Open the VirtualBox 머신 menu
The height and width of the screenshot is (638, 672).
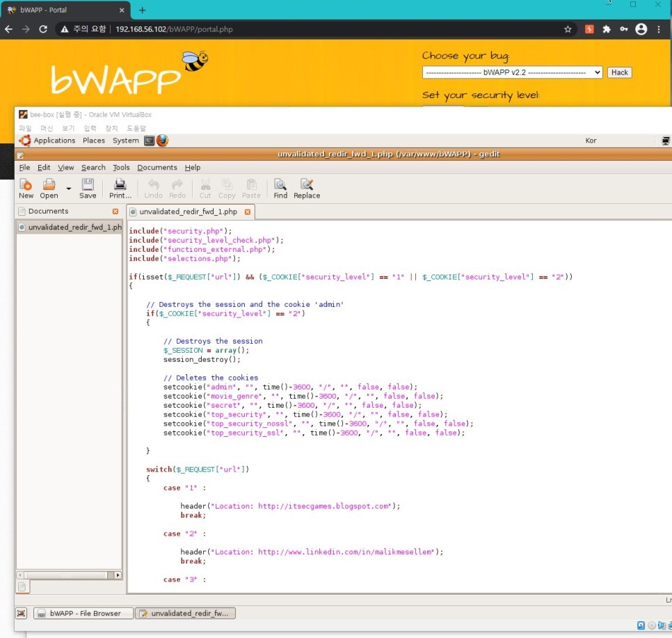pos(47,128)
